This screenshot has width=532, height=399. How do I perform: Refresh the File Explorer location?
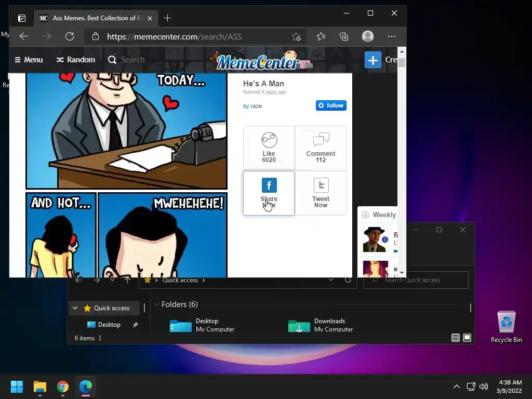click(x=348, y=280)
